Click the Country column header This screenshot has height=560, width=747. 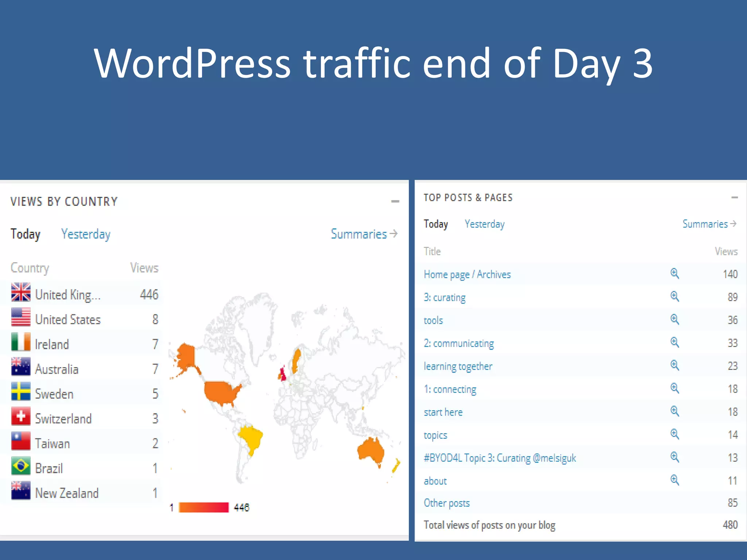pyautogui.click(x=30, y=268)
